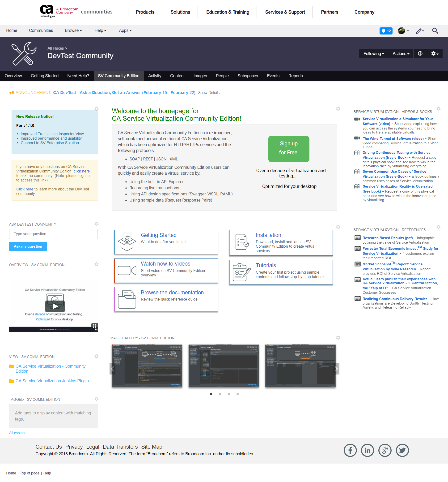This screenshot has width=448, height=482.
Task: Click gear icon for Ask DevTest Community widget
Action: click(x=96, y=224)
